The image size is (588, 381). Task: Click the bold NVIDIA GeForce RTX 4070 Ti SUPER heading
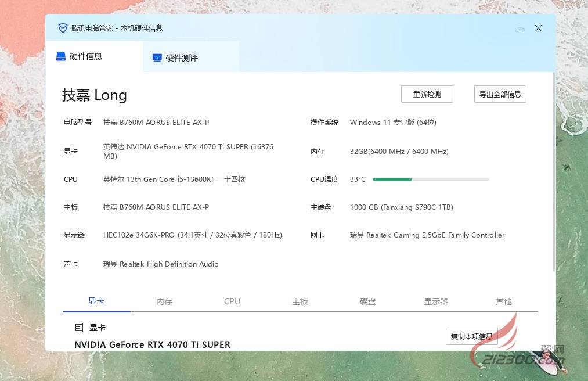152,344
